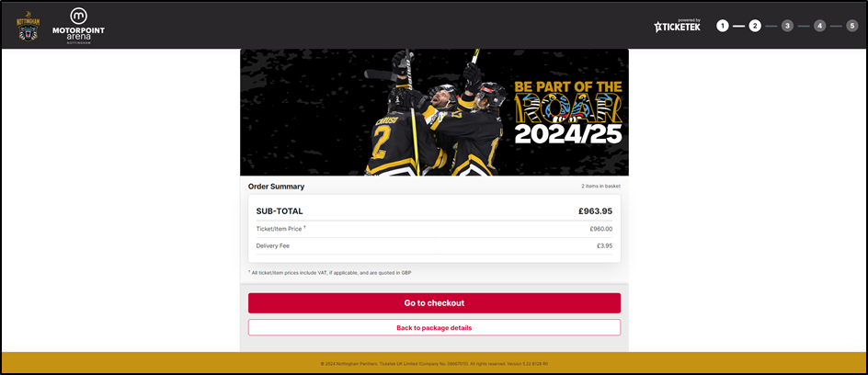Image resolution: width=868 pixels, height=375 pixels.
Task: Click the Delivery Fee label
Action: pyautogui.click(x=272, y=245)
